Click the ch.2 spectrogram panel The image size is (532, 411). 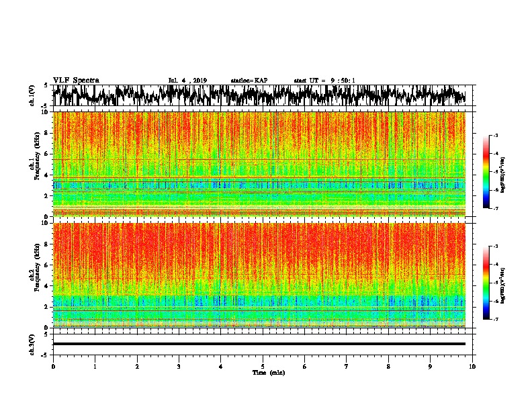(259, 275)
